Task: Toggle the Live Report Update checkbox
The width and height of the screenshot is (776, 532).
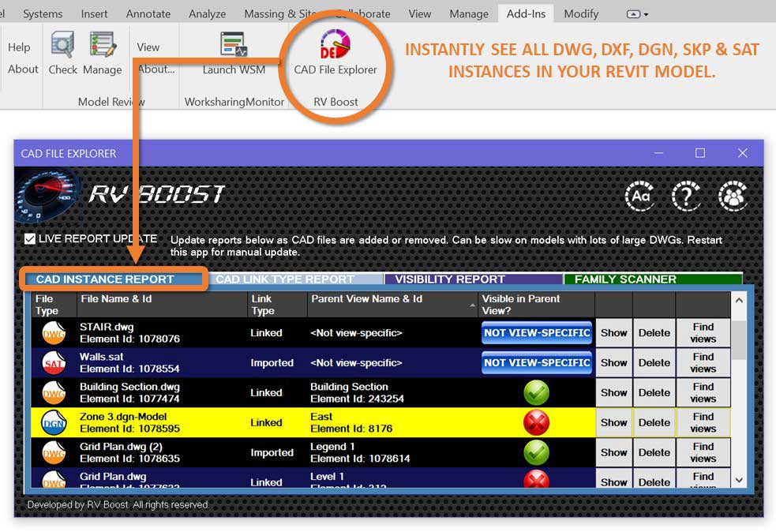Action: tap(30, 239)
